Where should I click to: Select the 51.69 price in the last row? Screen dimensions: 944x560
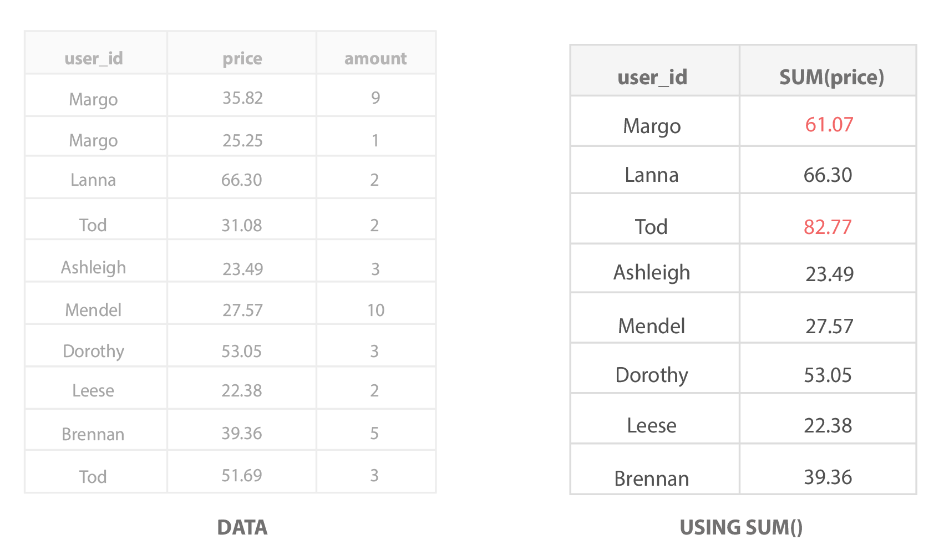click(x=241, y=476)
